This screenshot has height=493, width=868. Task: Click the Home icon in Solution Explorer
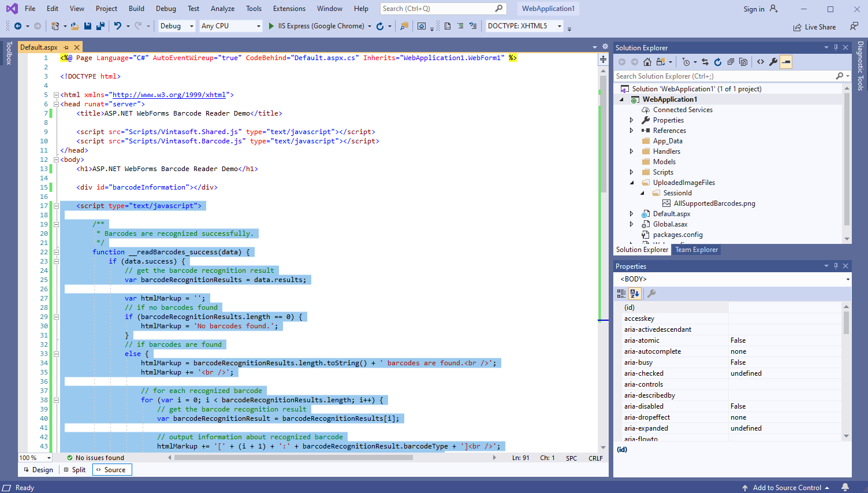click(x=647, y=62)
